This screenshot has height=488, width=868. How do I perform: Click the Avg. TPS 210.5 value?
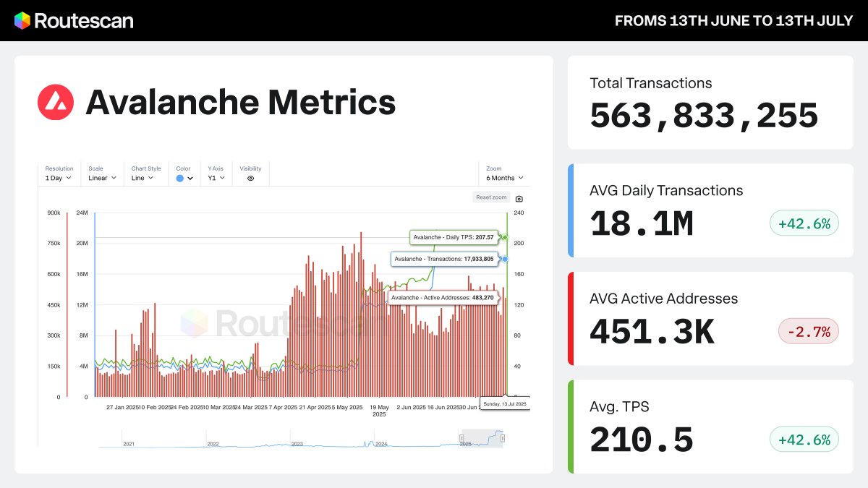(x=642, y=440)
